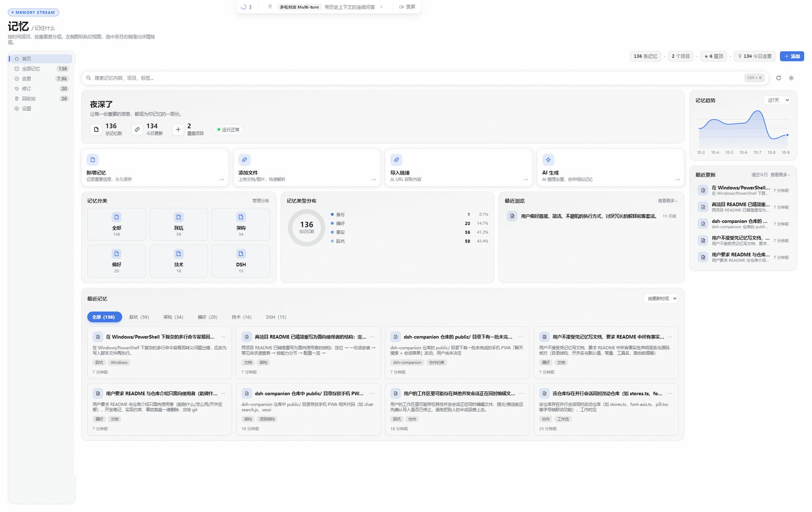The height and width of the screenshot is (512, 812).
Task: Switch to the 踩坑 (59) tab
Action: [x=139, y=317]
